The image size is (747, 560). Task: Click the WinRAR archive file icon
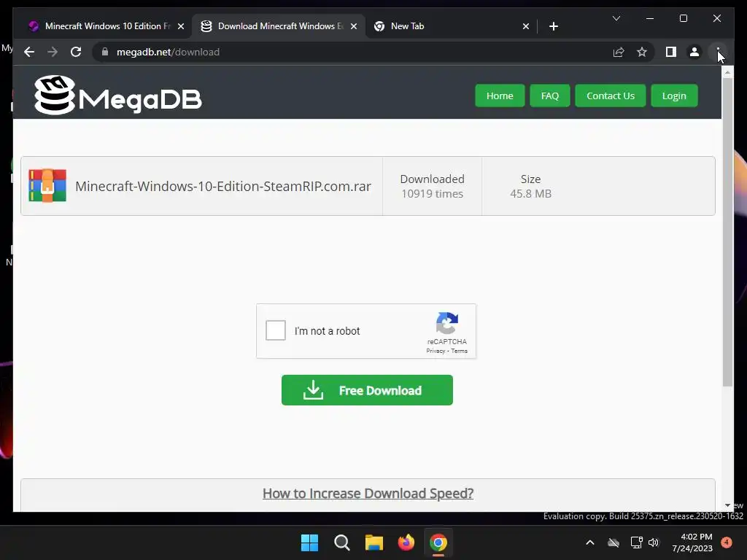pos(47,186)
